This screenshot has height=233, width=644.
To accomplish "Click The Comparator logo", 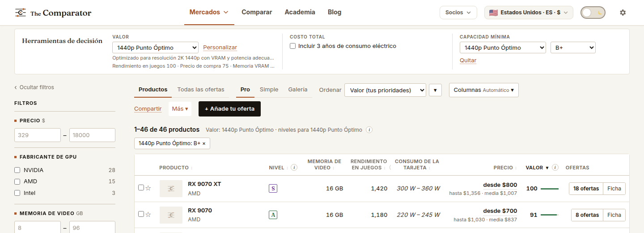I will [x=53, y=13].
